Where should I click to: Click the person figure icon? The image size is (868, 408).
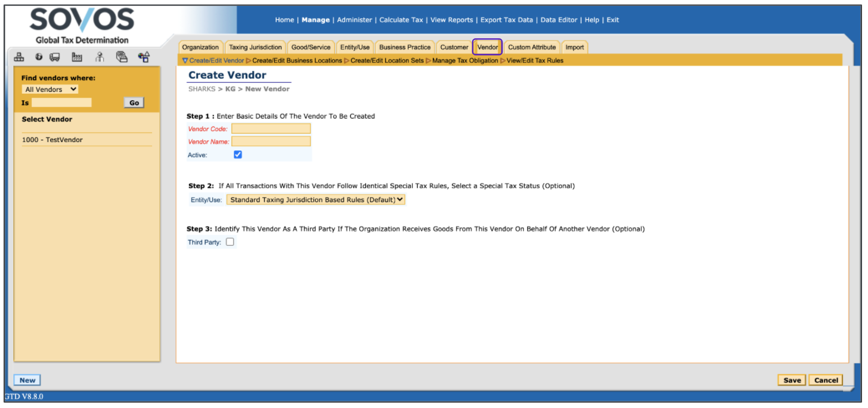tap(100, 57)
